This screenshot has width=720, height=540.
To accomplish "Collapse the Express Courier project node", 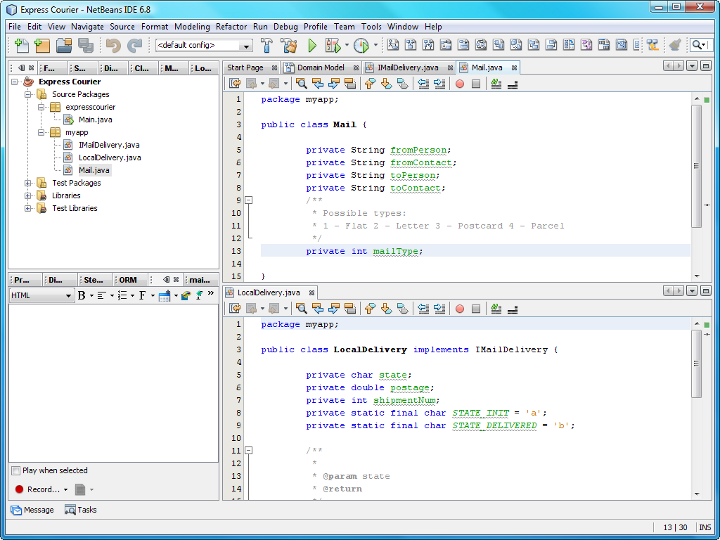I will (15, 82).
